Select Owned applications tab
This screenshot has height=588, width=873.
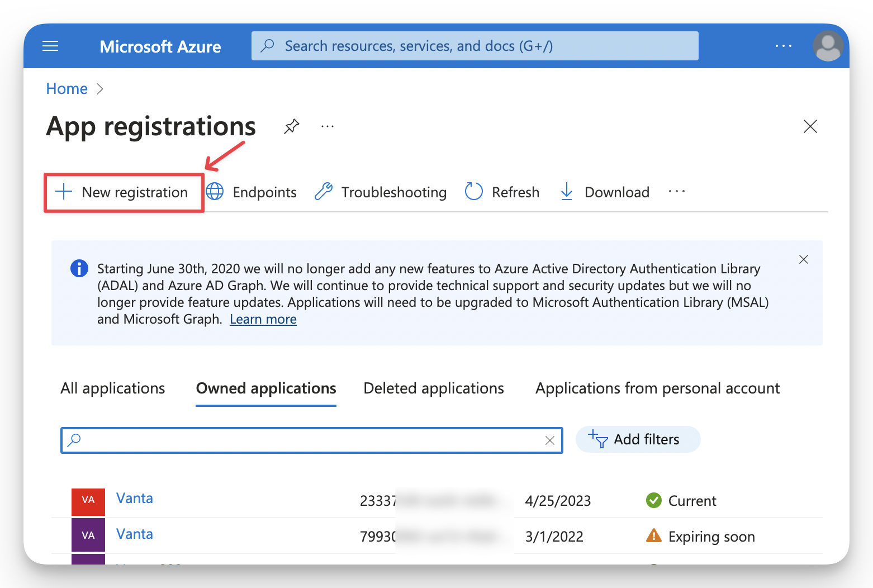[x=266, y=388]
